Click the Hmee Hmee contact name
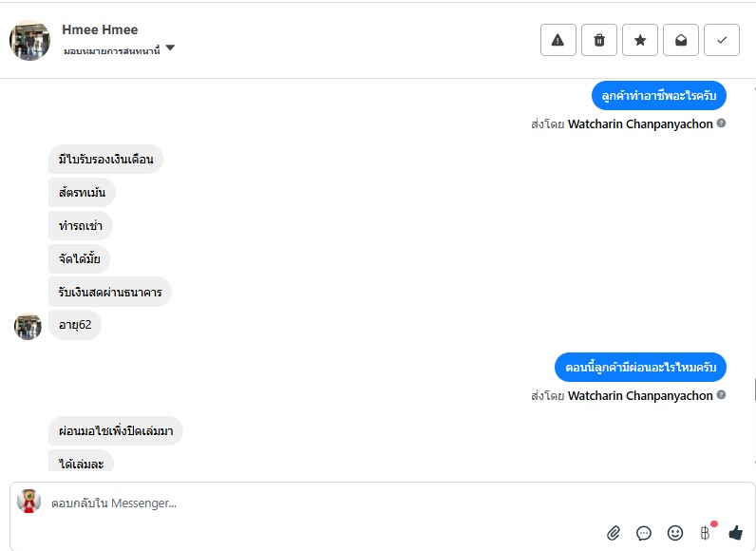756x551 pixels. click(100, 30)
